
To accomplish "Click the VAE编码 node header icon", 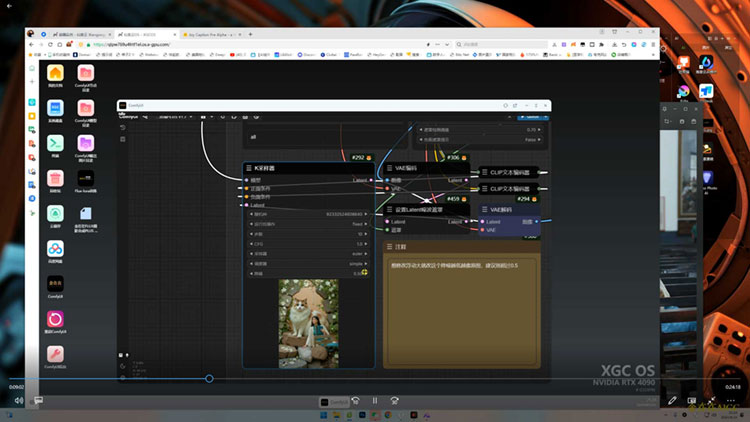I will [391, 168].
